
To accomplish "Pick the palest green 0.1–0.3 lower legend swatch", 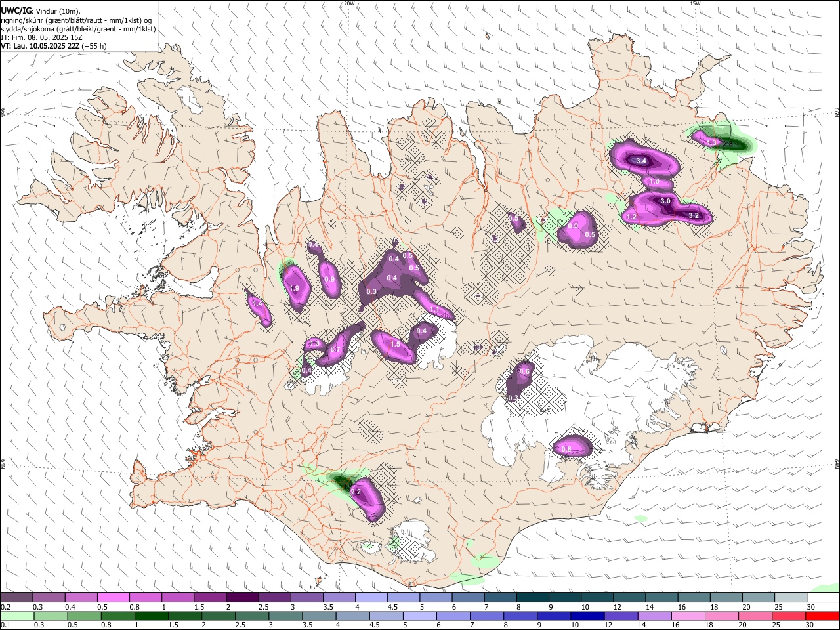I will 16,616.
